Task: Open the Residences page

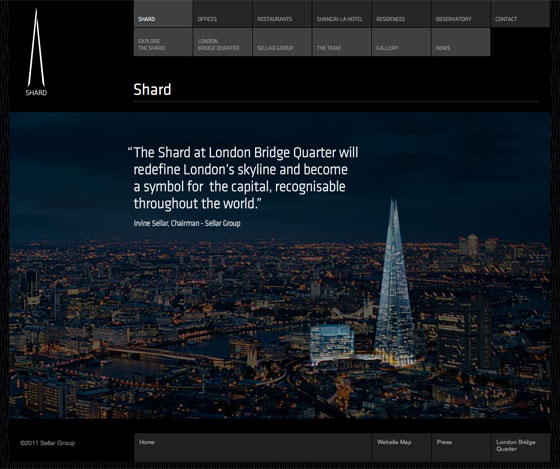Action: click(x=401, y=14)
